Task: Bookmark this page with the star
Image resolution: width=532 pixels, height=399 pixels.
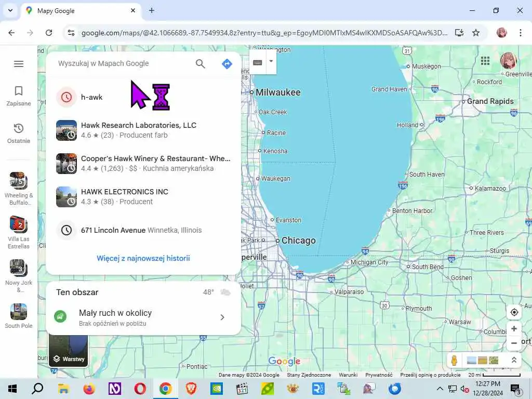Action: [x=476, y=33]
